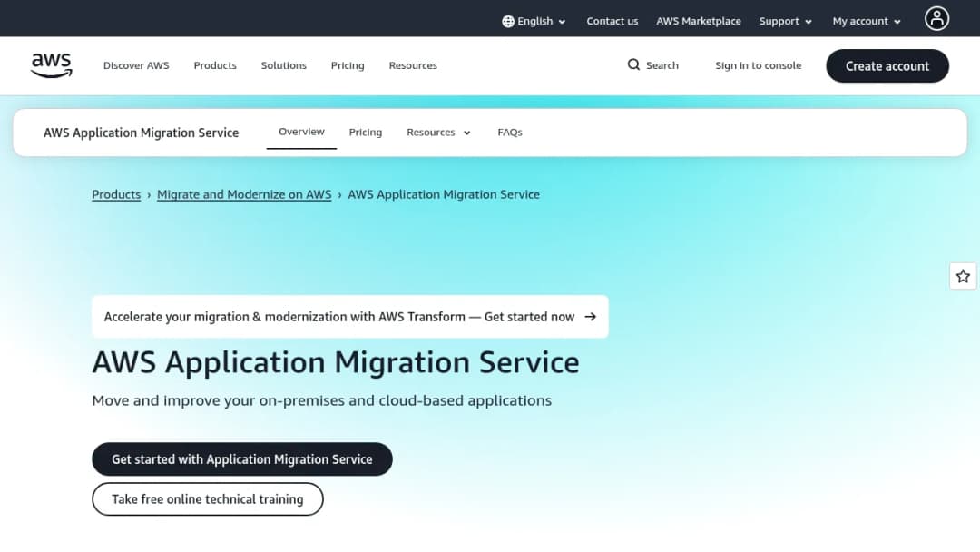
Task: Expand the My account dropdown
Action: click(x=867, y=21)
